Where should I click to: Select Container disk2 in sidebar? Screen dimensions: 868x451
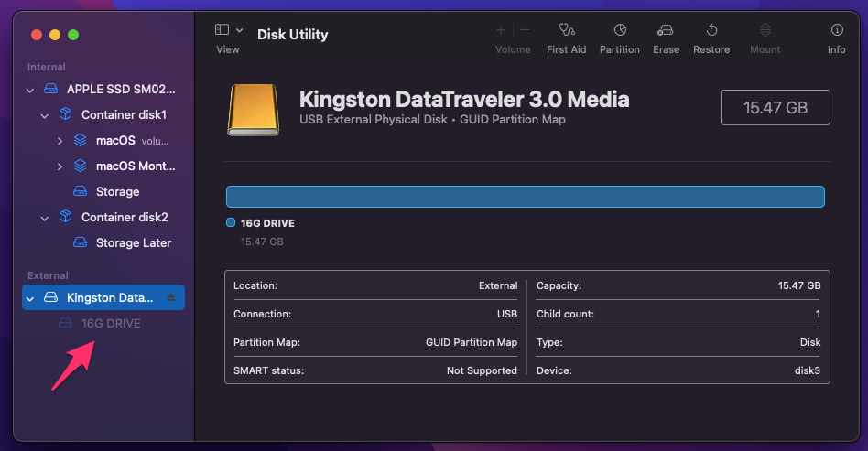click(125, 217)
